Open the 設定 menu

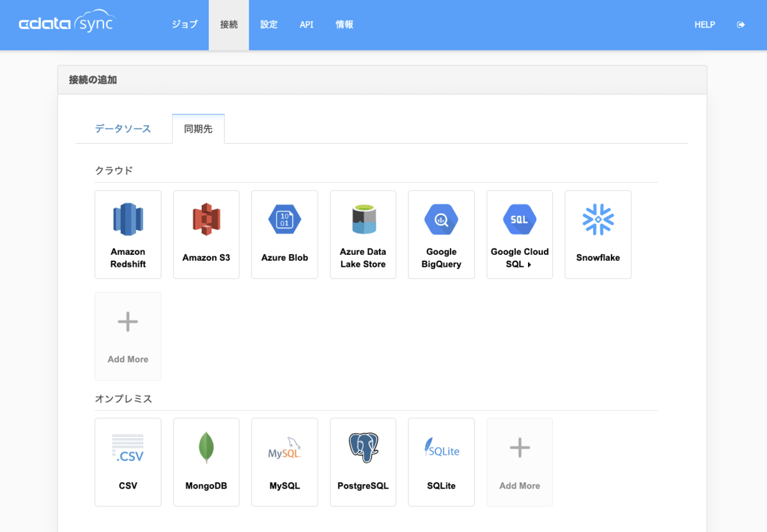tap(269, 25)
